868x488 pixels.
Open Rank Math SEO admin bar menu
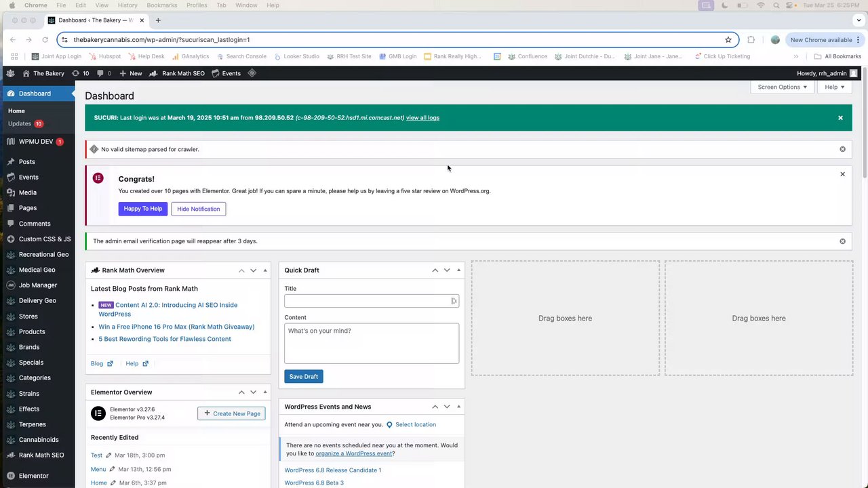(177, 73)
